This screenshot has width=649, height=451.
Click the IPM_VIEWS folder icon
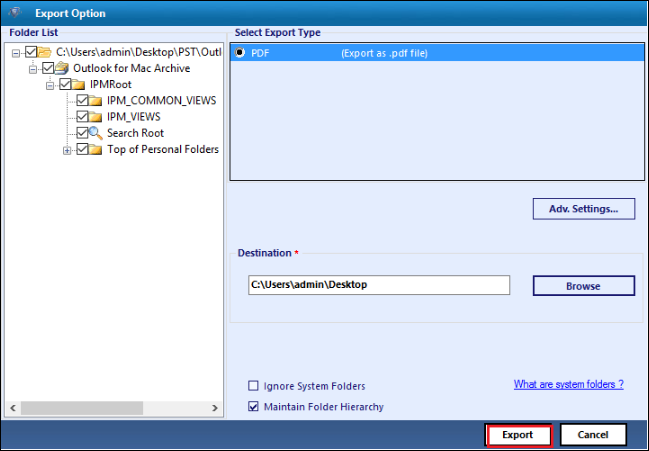95,117
